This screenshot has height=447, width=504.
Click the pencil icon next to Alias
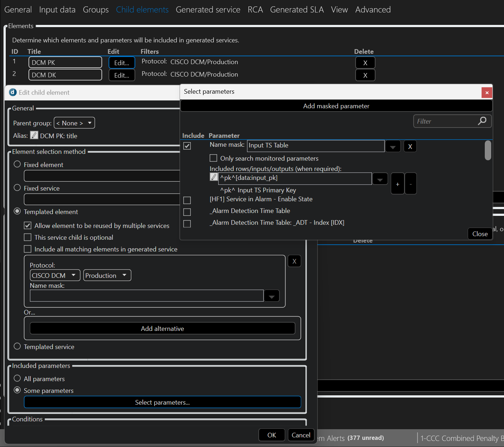tap(34, 135)
